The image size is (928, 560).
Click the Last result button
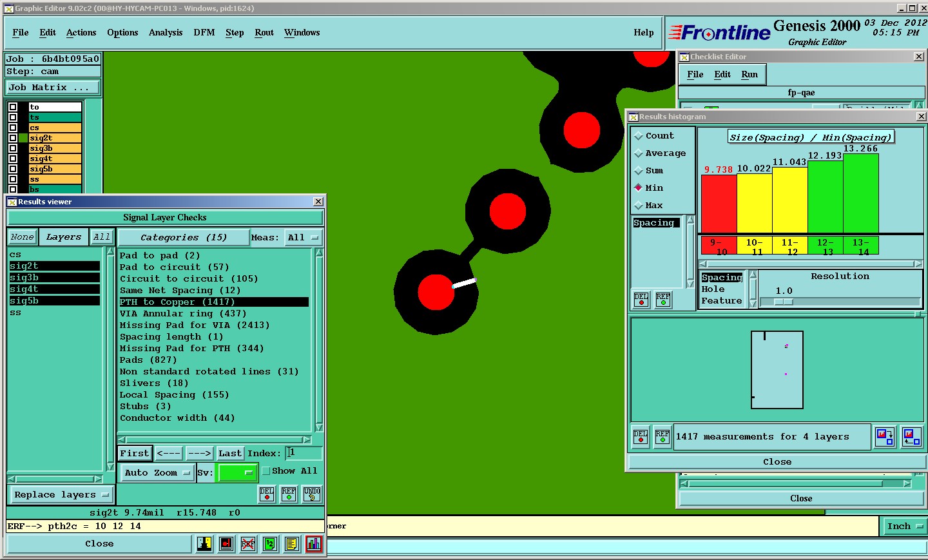click(x=230, y=454)
